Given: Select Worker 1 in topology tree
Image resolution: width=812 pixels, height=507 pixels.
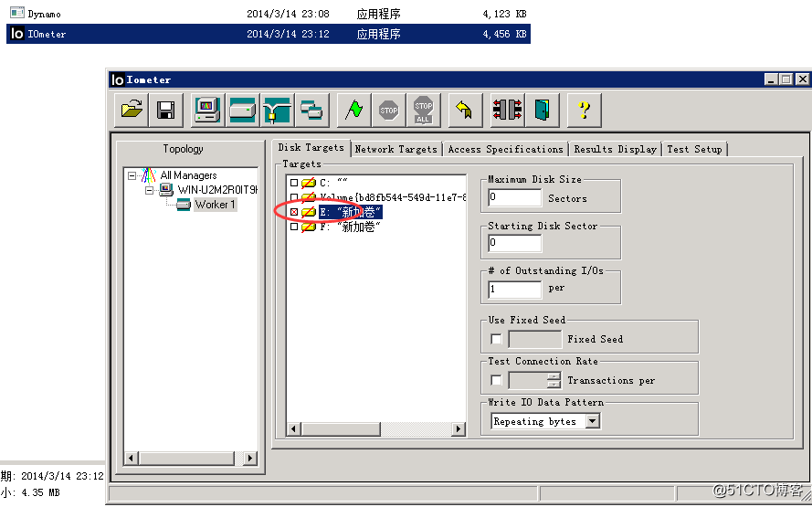Looking at the screenshot, I should (x=215, y=205).
